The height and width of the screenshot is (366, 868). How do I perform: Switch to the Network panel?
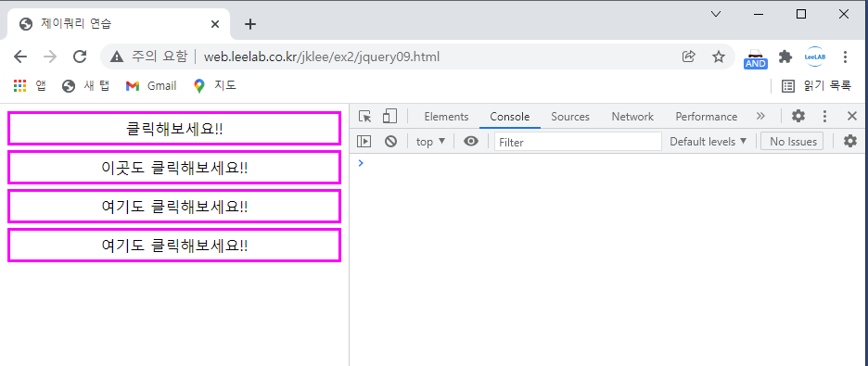coord(632,117)
